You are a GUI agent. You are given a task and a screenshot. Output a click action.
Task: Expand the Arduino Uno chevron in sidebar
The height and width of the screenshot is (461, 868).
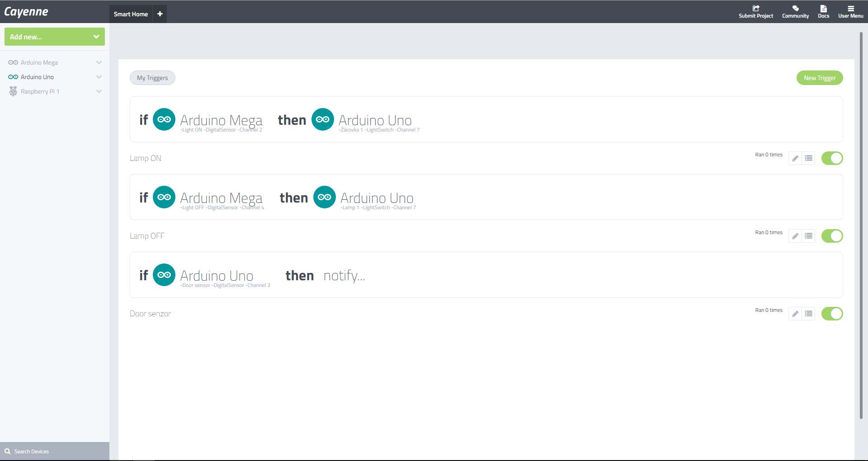99,77
